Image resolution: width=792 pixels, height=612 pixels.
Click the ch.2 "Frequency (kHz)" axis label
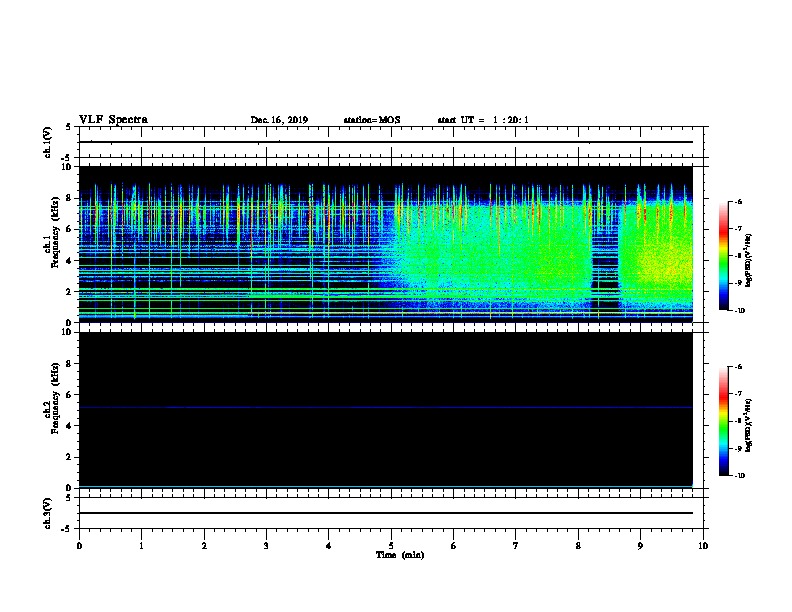(55, 398)
